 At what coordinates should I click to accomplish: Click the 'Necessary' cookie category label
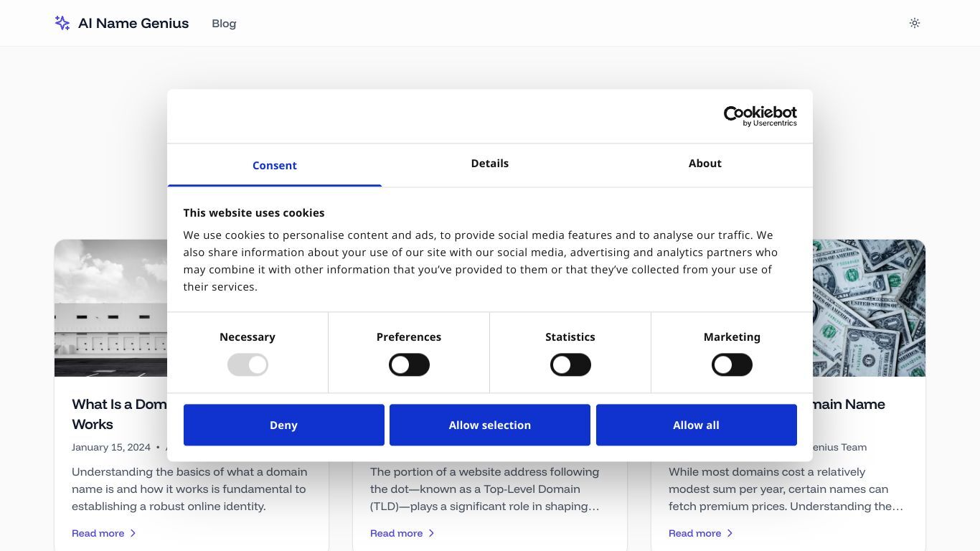[248, 337]
